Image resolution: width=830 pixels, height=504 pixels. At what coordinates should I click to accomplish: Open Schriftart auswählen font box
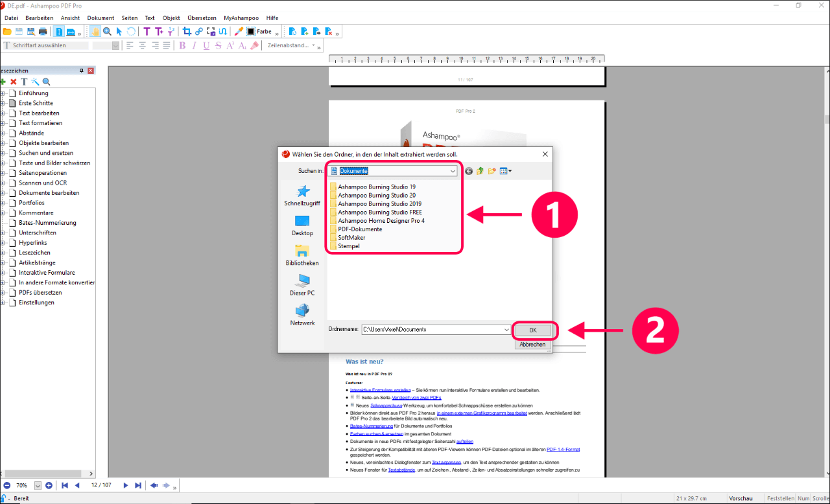(x=45, y=45)
